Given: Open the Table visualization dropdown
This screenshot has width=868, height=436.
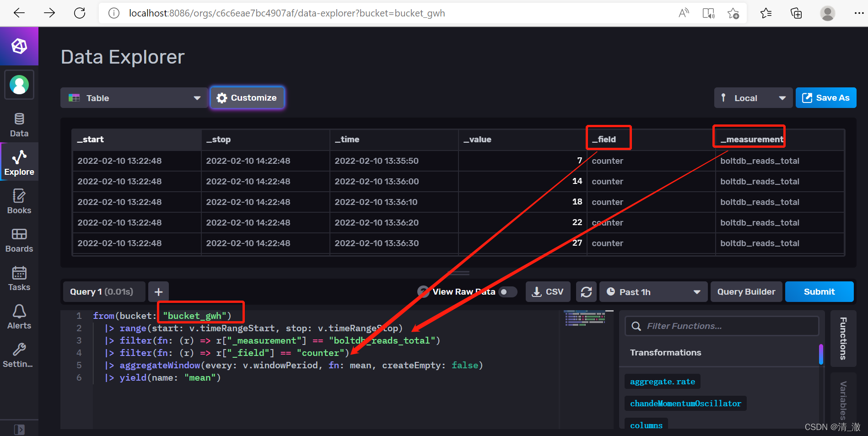Looking at the screenshot, I should (x=134, y=97).
